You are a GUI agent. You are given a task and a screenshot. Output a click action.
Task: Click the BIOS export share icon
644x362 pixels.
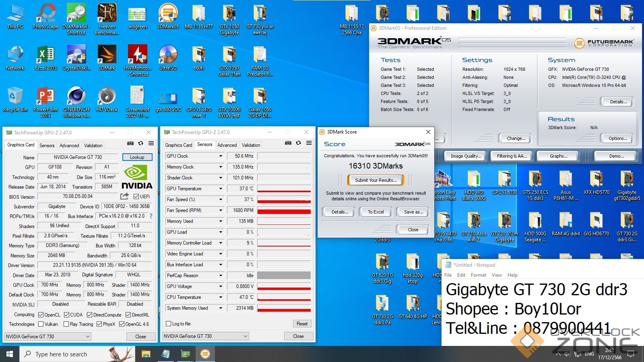coord(124,196)
